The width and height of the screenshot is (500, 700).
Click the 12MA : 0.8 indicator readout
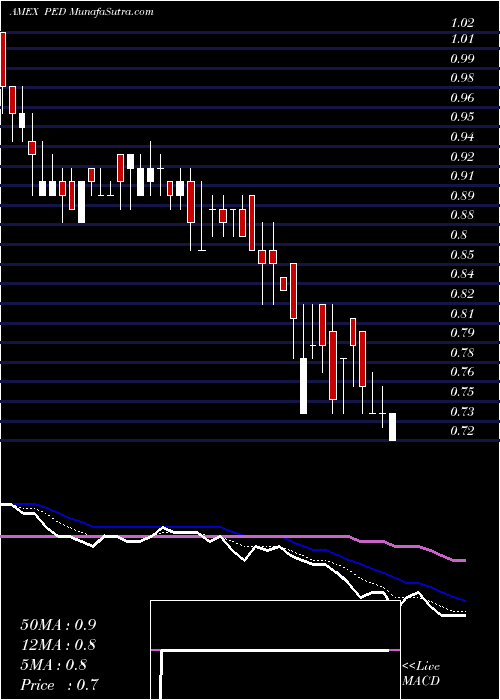pos(58,645)
